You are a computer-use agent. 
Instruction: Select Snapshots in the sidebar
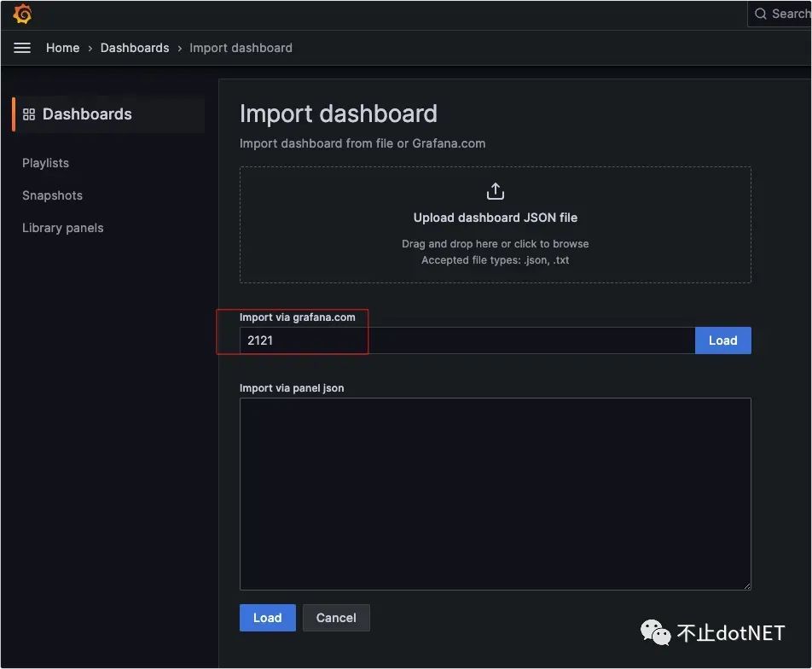tap(52, 195)
